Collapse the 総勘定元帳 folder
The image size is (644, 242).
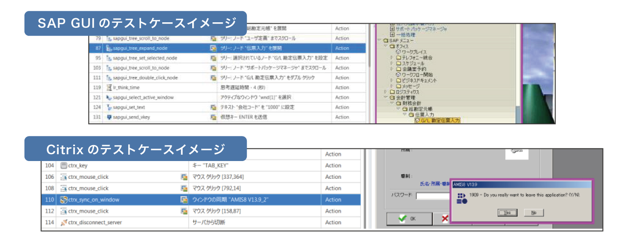point(398,109)
